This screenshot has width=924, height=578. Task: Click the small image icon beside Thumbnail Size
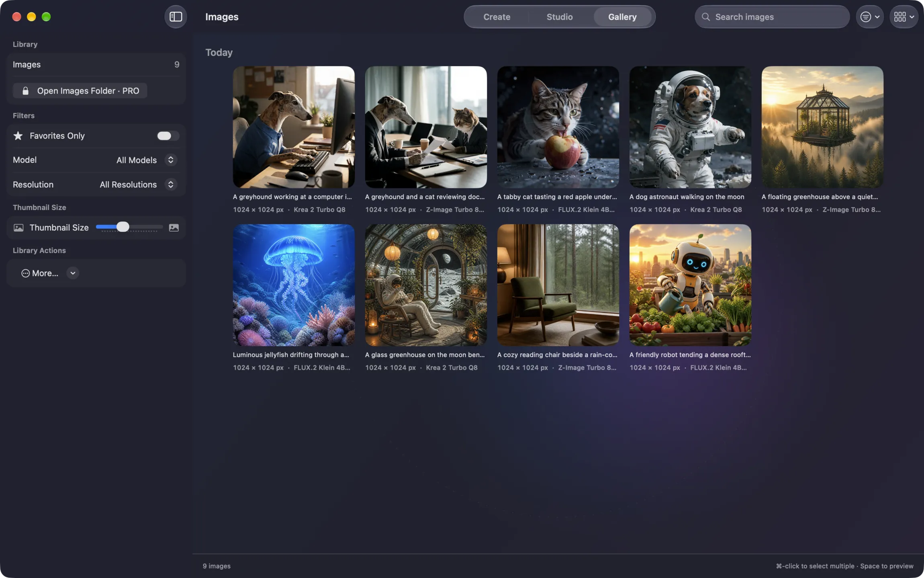coord(18,228)
